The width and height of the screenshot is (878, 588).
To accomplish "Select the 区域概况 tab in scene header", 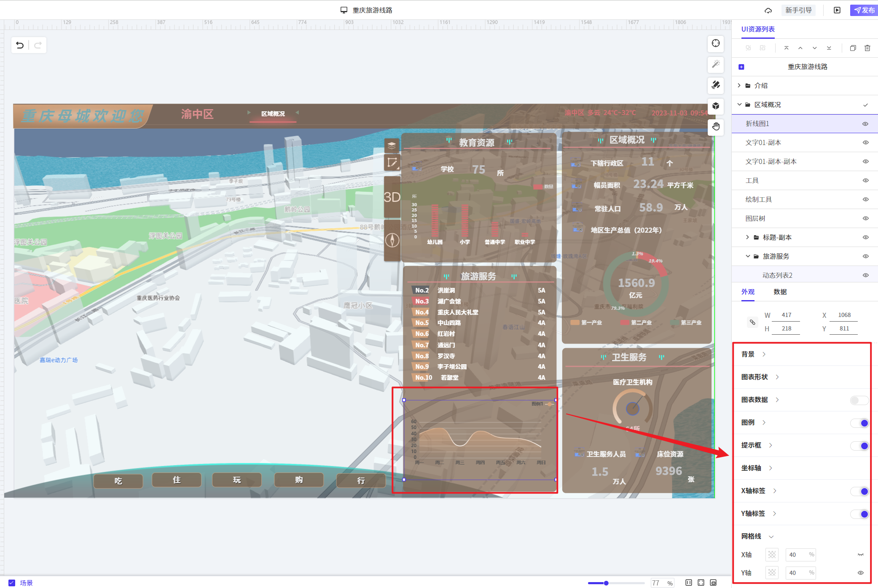I will (x=273, y=114).
